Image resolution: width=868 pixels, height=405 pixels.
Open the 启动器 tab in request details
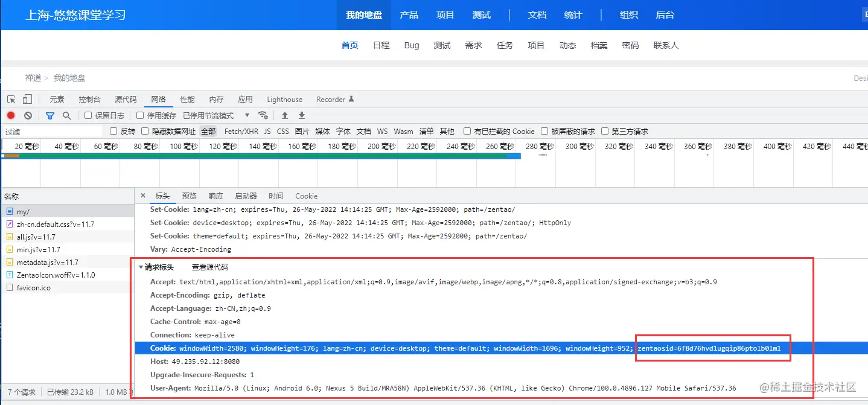tap(246, 196)
